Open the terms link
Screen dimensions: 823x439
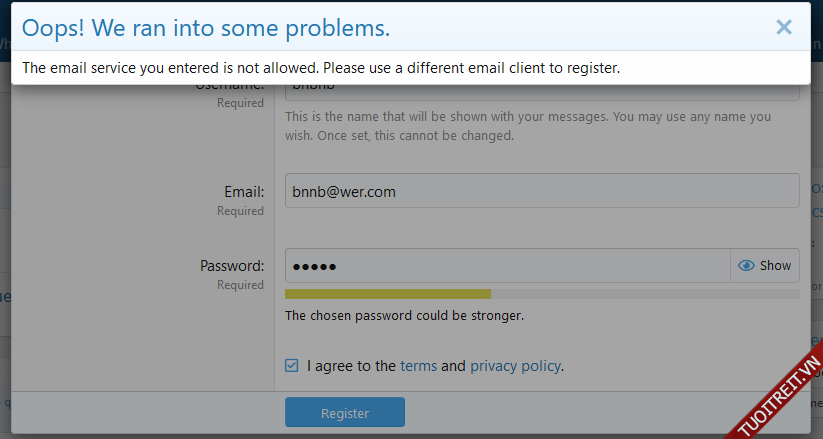tap(418, 366)
